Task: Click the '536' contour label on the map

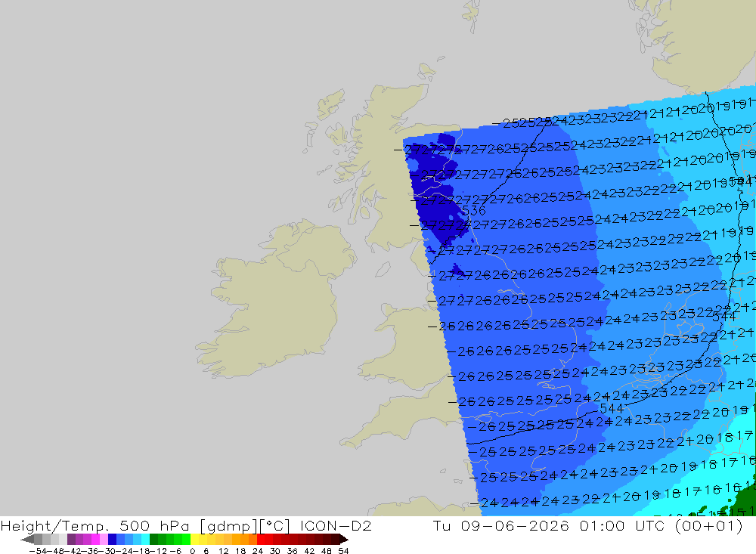Action: tap(473, 211)
